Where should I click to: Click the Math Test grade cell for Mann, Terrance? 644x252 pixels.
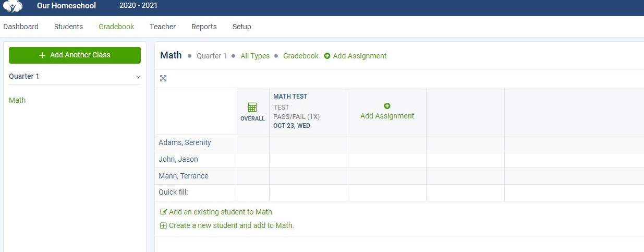309,176
